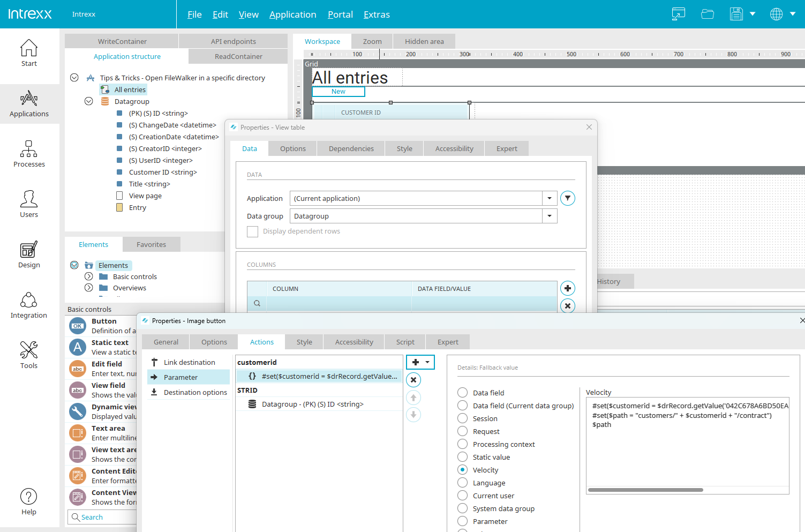The height and width of the screenshot is (532, 805).
Task: Move parameter down with the arrow icon
Action: (413, 415)
